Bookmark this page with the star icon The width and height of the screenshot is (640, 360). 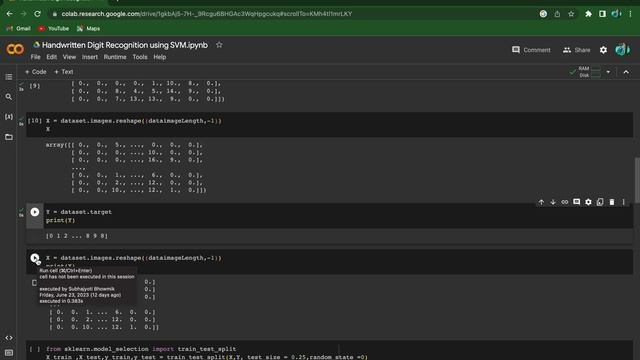coord(571,14)
